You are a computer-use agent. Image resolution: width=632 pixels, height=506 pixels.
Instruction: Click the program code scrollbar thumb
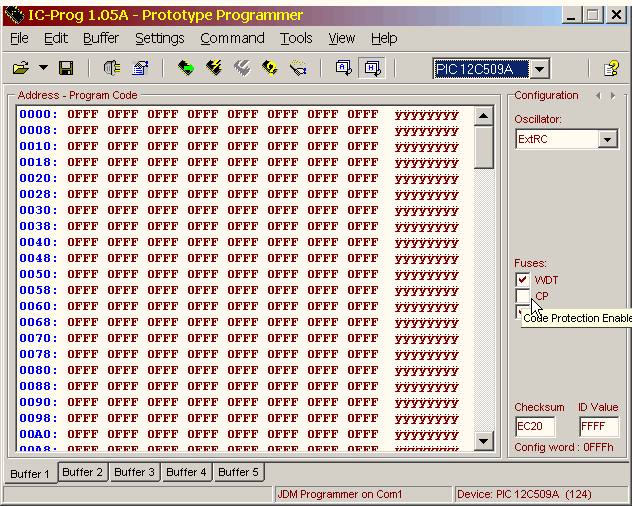point(484,147)
